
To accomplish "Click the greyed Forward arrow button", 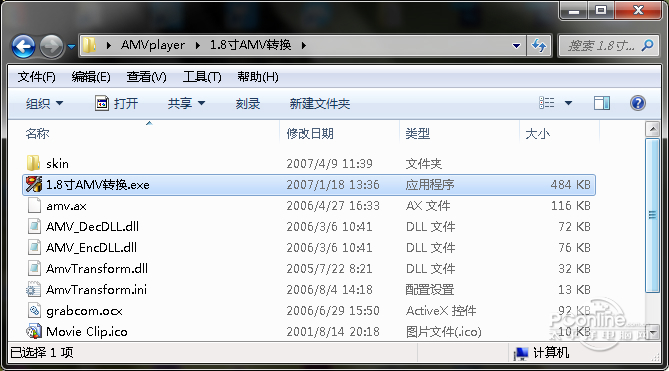I will click(51, 46).
